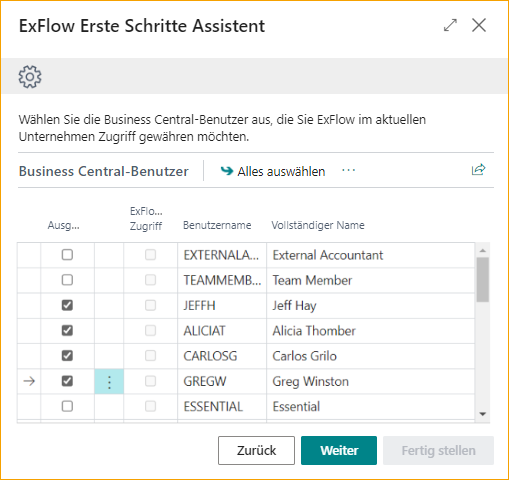Image resolution: width=509 pixels, height=480 pixels.
Task: Click the user list scrollbar thumb
Action: click(482, 279)
